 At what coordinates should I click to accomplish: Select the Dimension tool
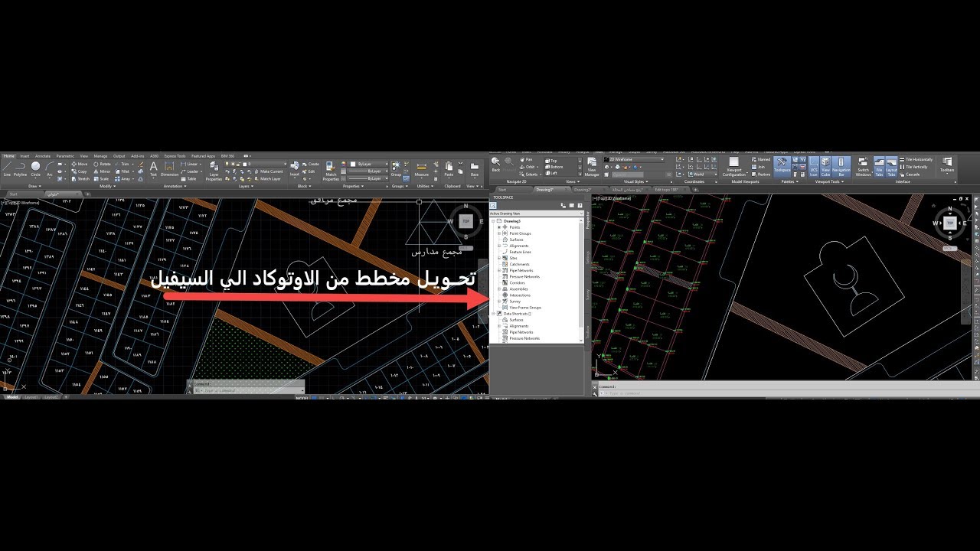[x=169, y=168]
